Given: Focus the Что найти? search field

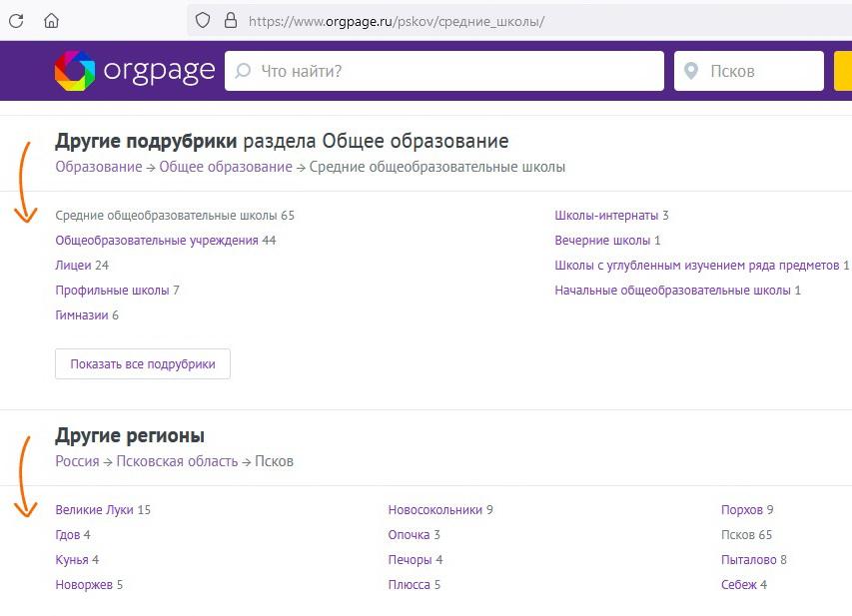Looking at the screenshot, I should pos(444,71).
